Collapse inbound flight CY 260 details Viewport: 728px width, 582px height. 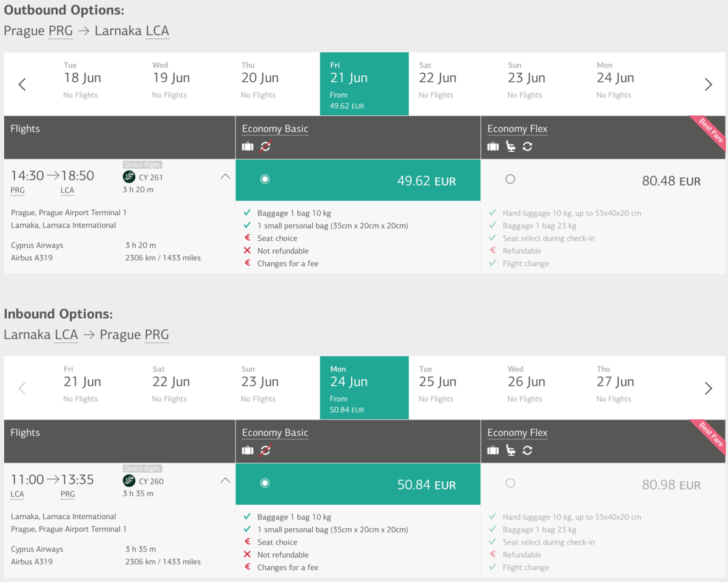[225, 481]
